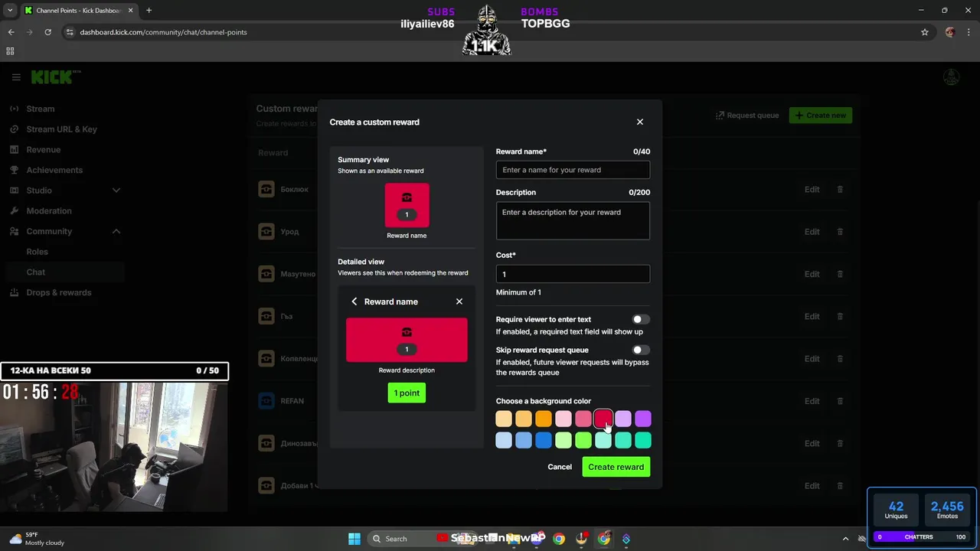Show hidden system tray icons
The width and height of the screenshot is (980, 551).
(845, 539)
